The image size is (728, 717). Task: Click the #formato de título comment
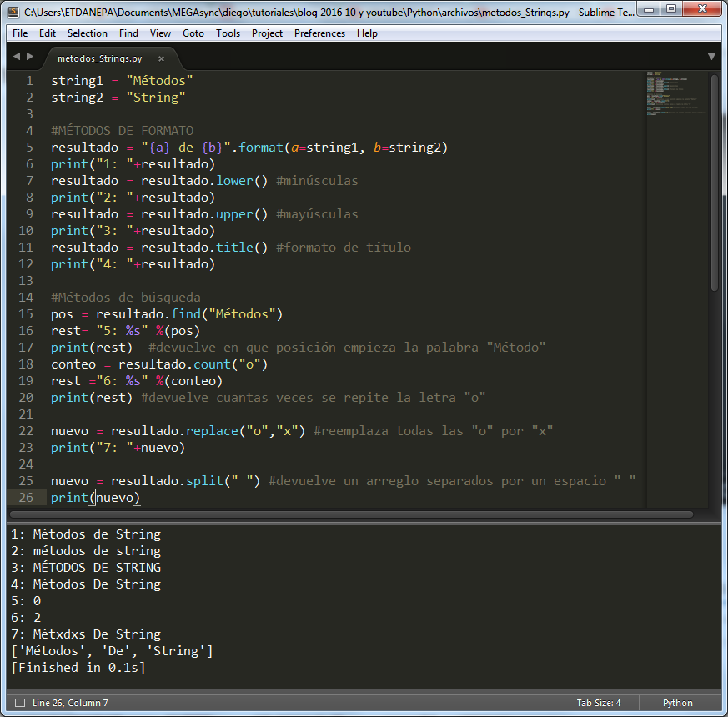coord(344,248)
